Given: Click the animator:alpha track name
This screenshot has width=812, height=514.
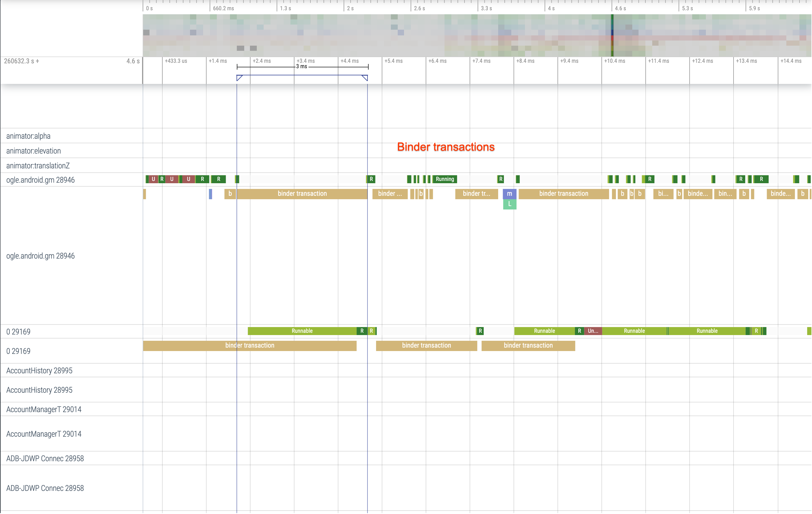Looking at the screenshot, I should pyautogui.click(x=28, y=136).
